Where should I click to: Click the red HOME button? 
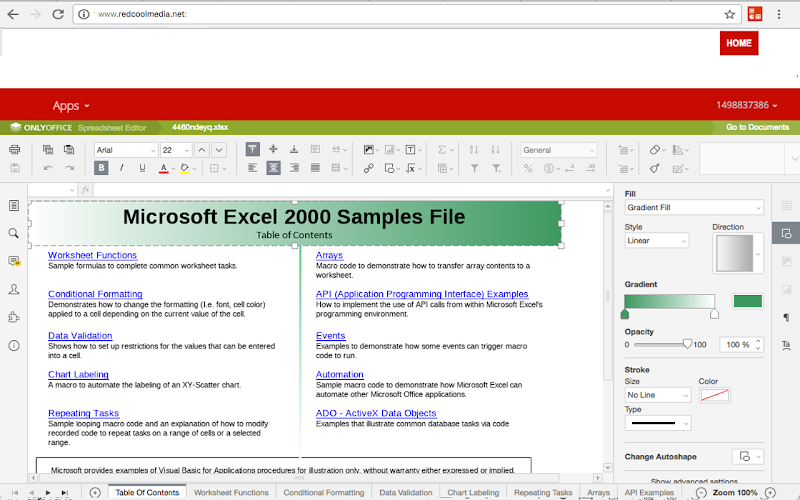tap(739, 43)
